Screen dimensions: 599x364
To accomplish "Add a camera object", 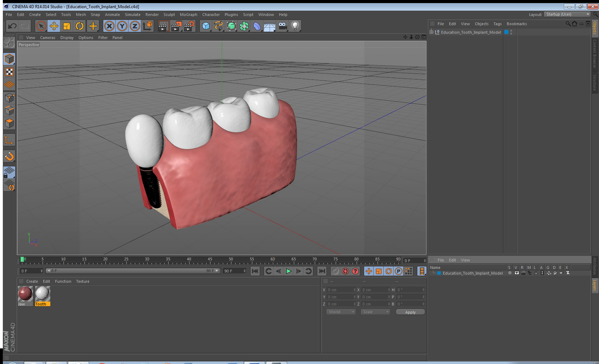I will coord(282,26).
